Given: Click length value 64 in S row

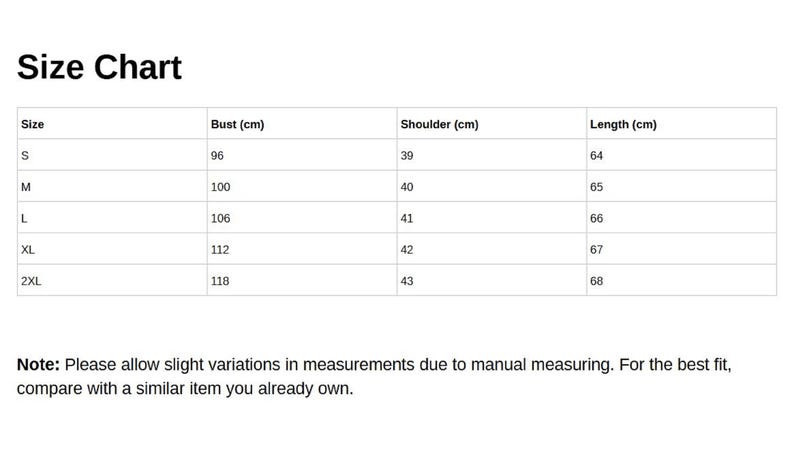Looking at the screenshot, I should pos(597,156).
